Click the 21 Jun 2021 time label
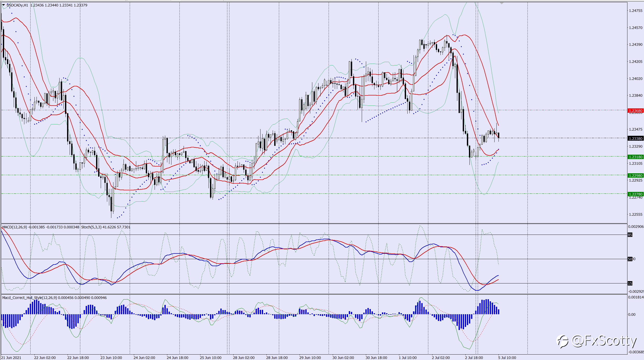This screenshot has width=644, height=360. 11,358
